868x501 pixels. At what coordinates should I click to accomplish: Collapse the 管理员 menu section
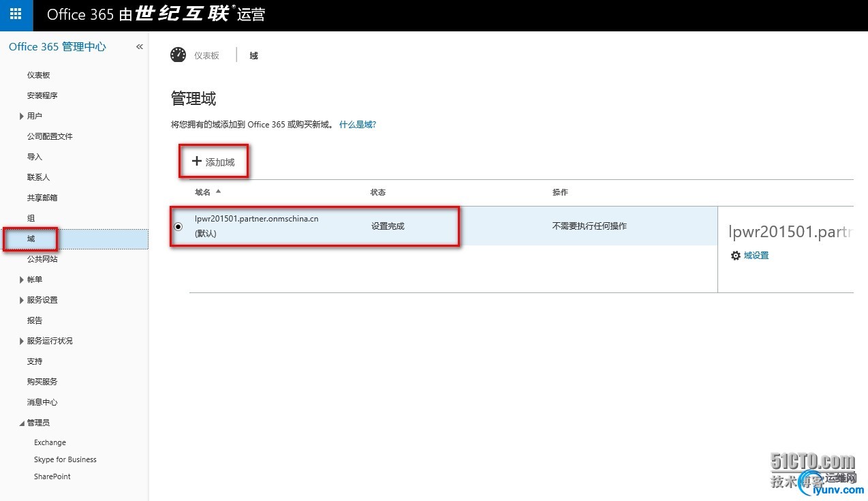pyautogui.click(x=22, y=423)
